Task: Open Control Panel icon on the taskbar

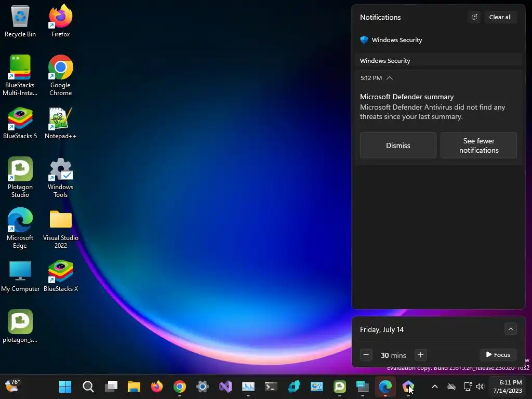Action: 317,387
